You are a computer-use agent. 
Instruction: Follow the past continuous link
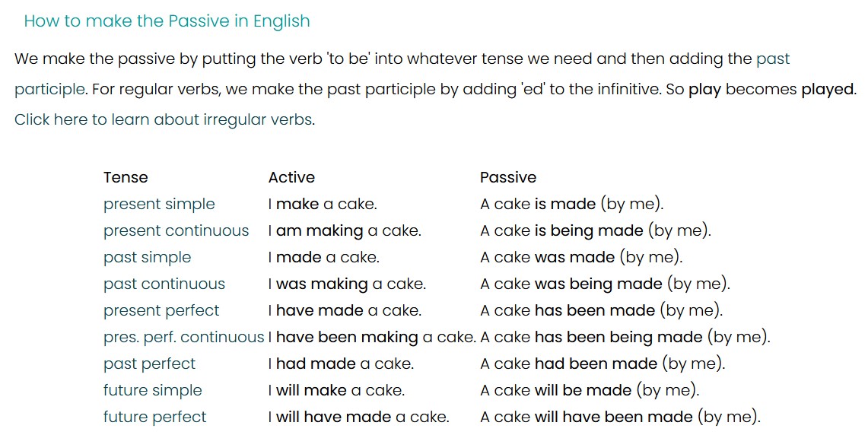point(164,284)
